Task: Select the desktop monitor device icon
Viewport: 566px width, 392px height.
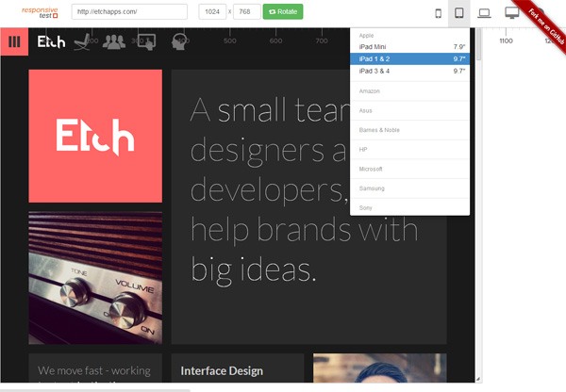Action: click(512, 13)
